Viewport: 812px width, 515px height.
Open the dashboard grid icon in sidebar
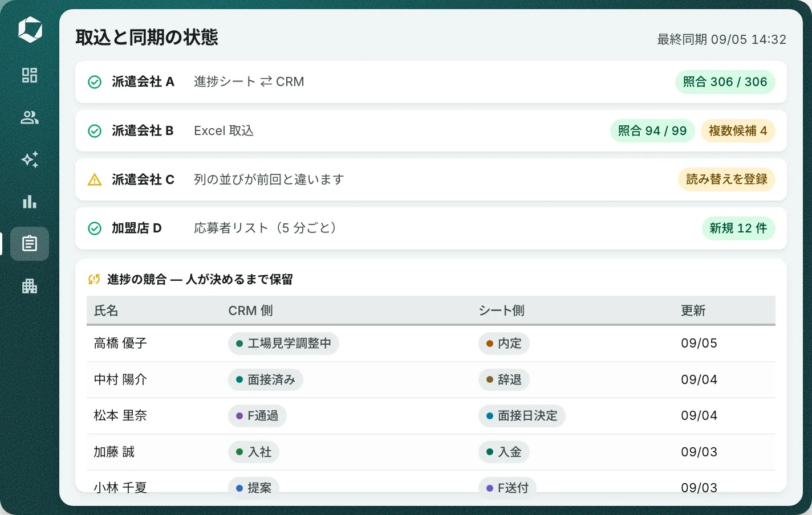click(30, 75)
